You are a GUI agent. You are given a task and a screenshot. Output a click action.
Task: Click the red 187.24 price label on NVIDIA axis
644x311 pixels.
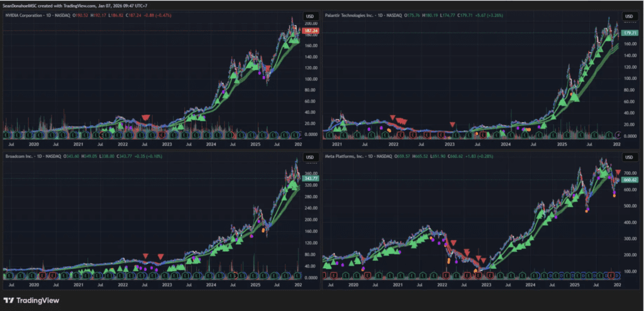(x=311, y=31)
